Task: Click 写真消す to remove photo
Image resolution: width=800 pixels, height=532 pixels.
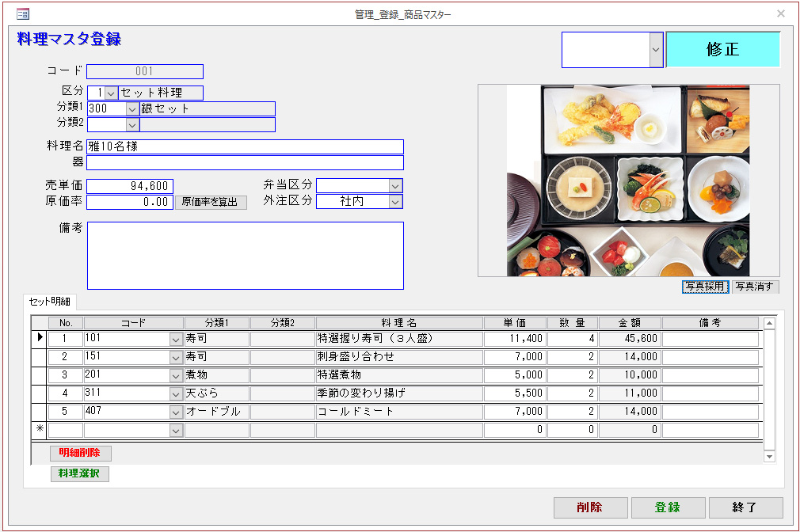Action: click(755, 287)
